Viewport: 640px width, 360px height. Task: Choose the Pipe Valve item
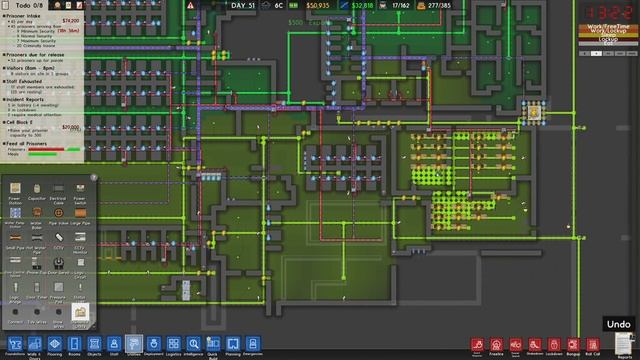(x=58, y=213)
